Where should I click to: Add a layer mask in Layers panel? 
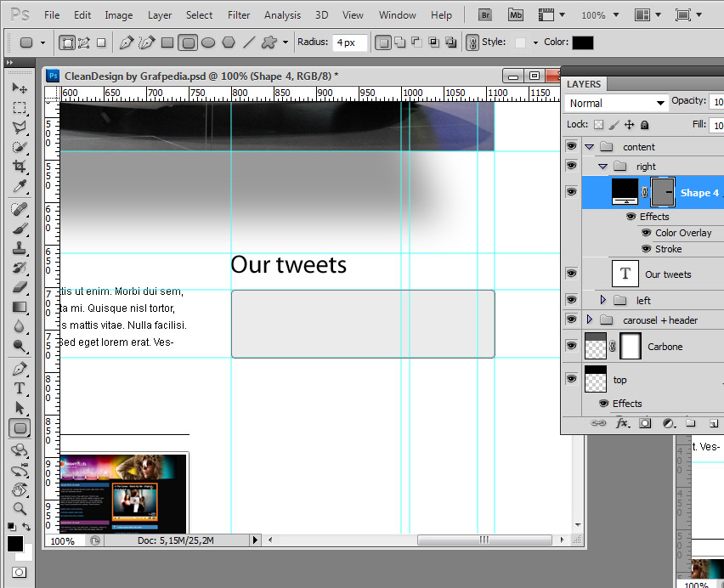645,423
